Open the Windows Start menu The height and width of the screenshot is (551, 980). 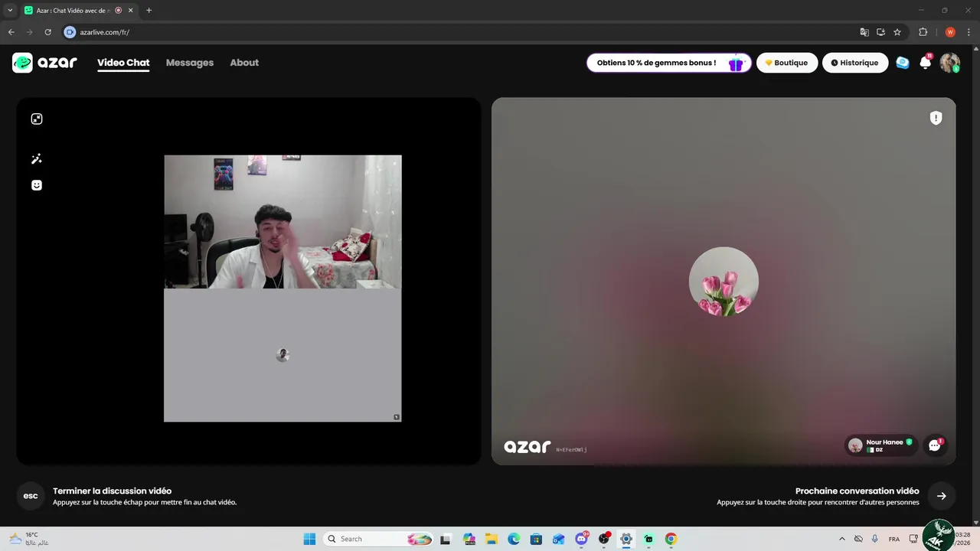coord(309,539)
